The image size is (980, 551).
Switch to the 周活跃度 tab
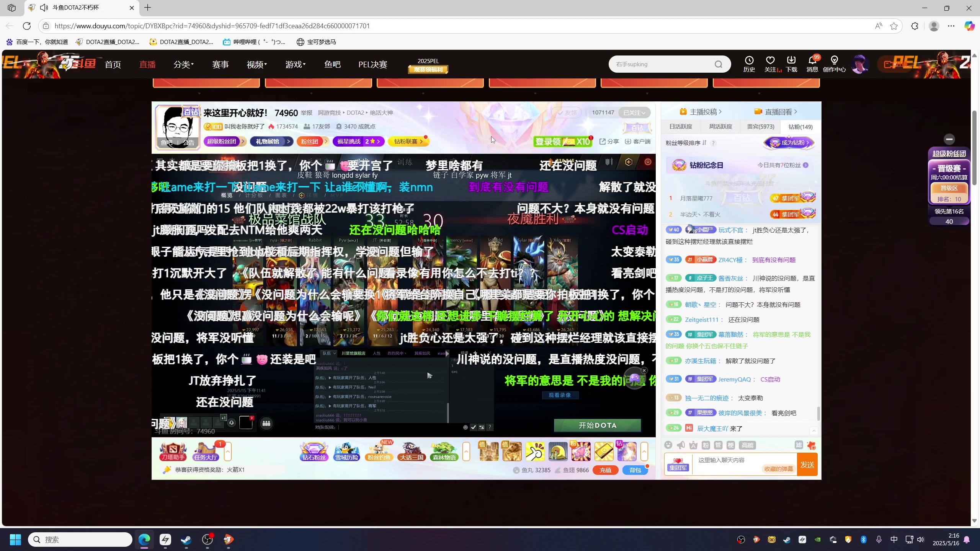click(x=720, y=127)
